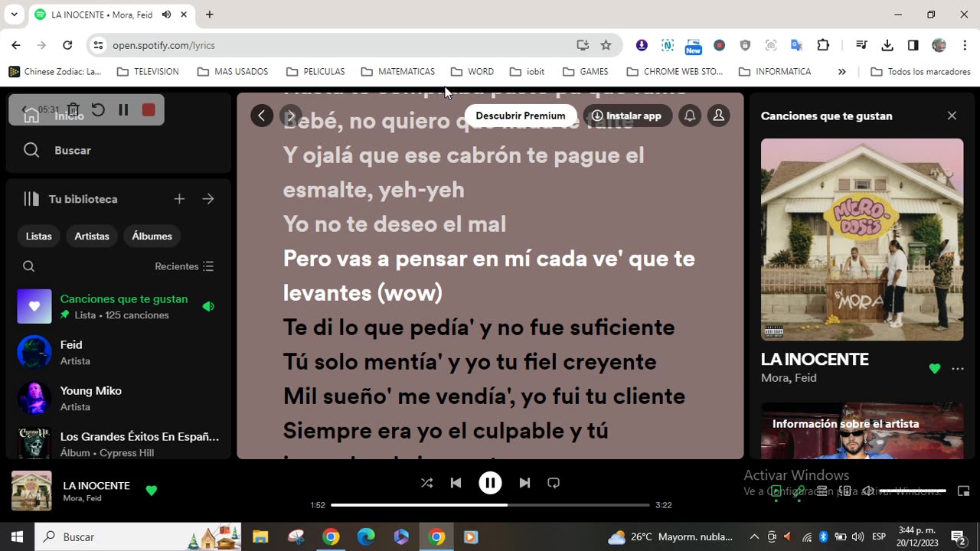Viewport: 980px width, 551px height.
Task: Toggle repeat mode in the player
Action: 554,483
